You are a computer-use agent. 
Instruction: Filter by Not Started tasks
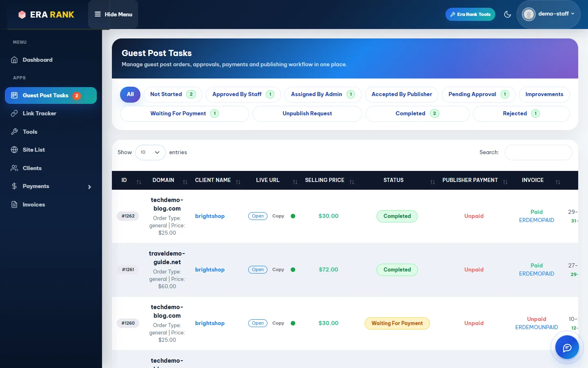[173, 94]
